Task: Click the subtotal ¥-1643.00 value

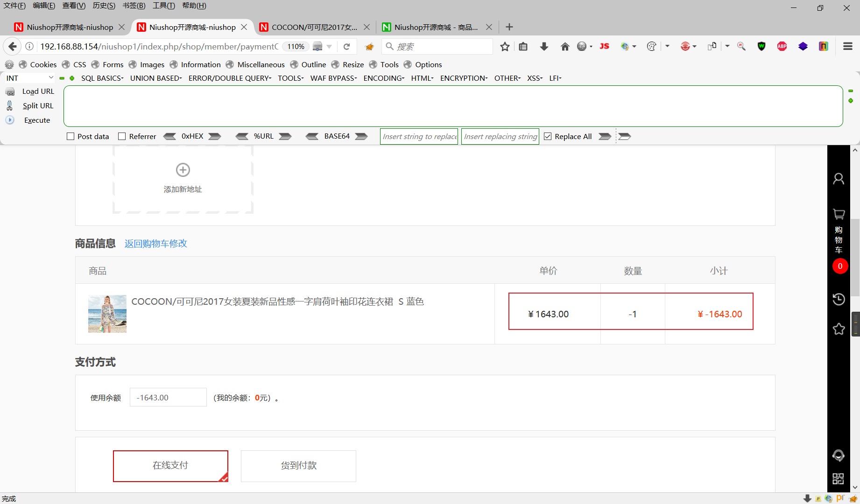Action: (x=719, y=314)
